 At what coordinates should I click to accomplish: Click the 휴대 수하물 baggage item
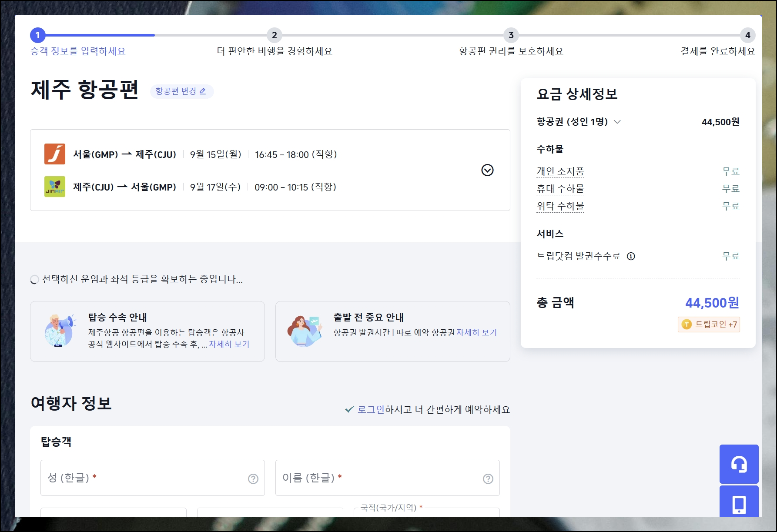click(560, 189)
